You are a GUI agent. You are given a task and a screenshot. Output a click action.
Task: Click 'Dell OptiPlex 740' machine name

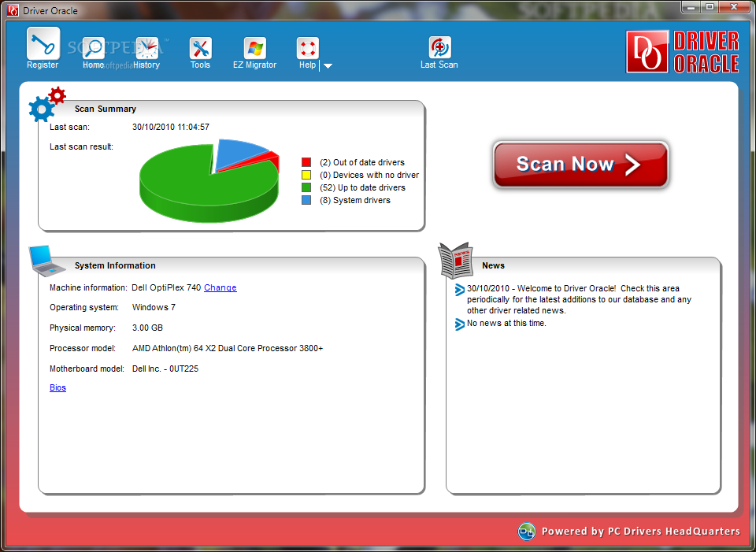(166, 287)
